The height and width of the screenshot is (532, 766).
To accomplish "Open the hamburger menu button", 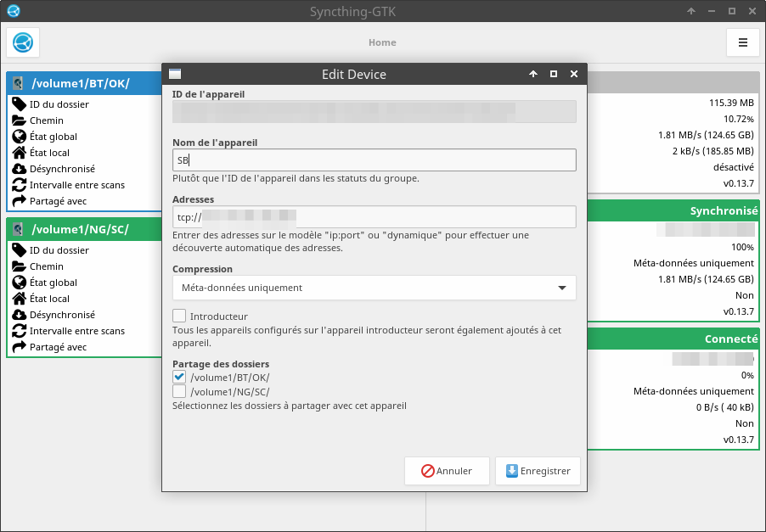I will pos(742,42).
